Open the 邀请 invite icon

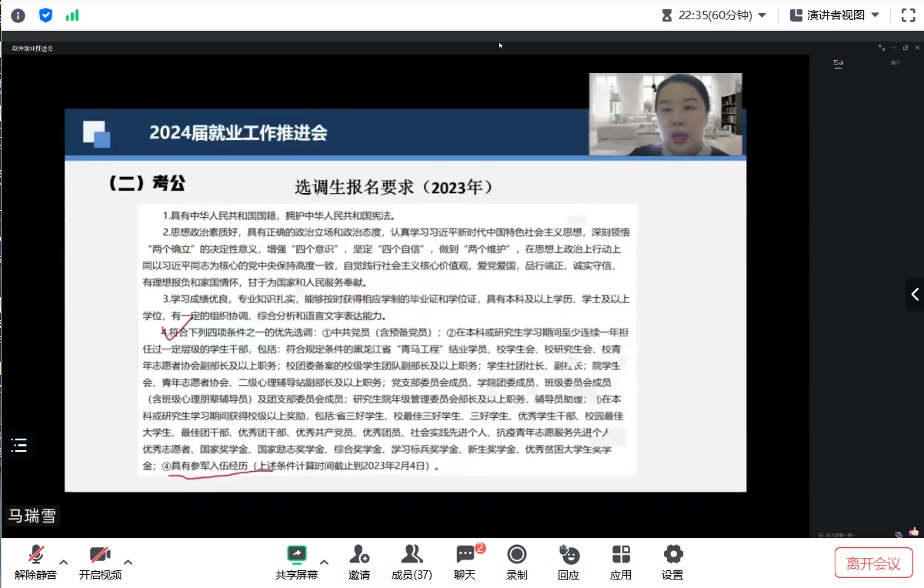359,562
